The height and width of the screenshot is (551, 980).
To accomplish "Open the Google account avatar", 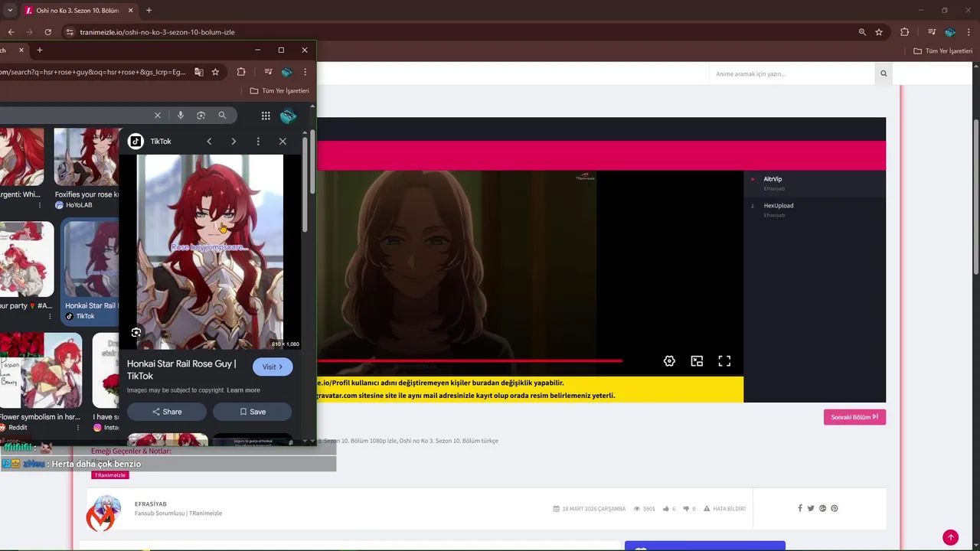I will pyautogui.click(x=288, y=116).
